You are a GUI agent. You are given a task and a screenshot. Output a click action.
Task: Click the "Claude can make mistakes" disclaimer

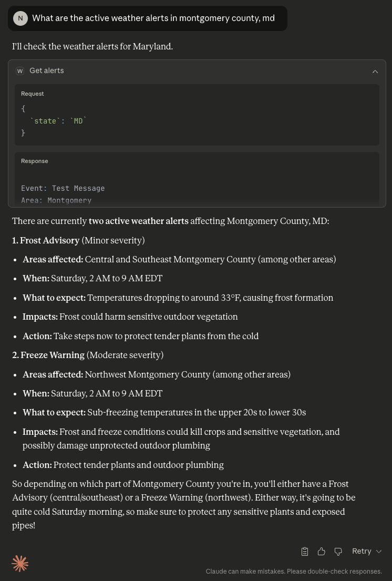point(294,571)
